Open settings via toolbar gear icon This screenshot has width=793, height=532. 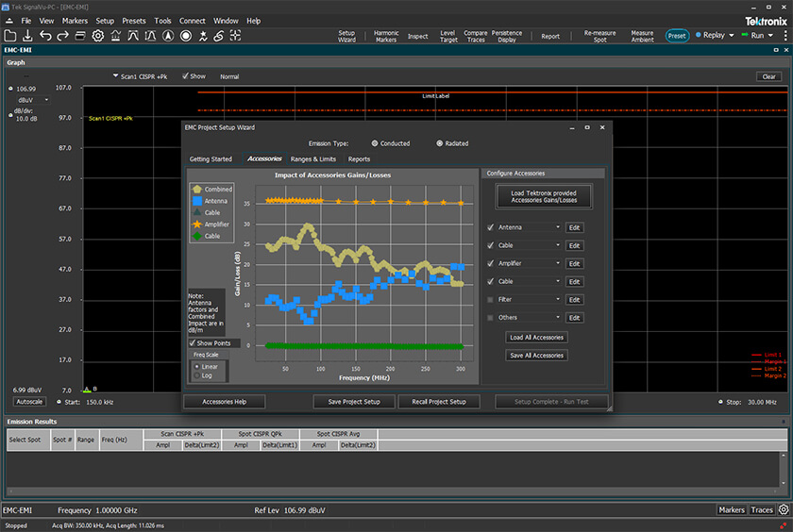tap(97, 36)
